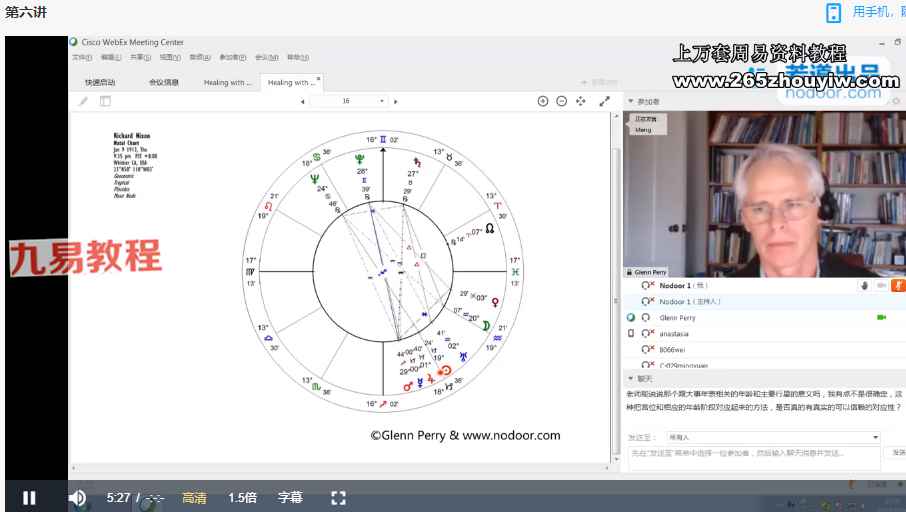Click the send chat button

pos(898,453)
